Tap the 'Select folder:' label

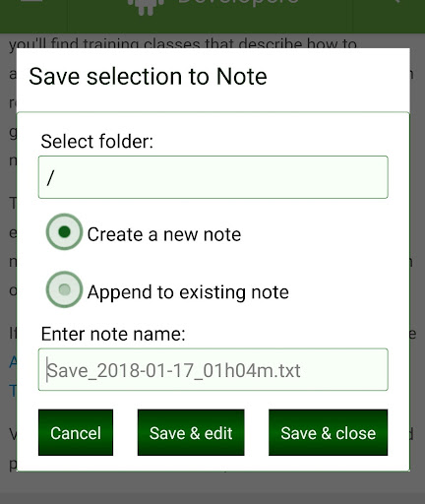click(97, 142)
